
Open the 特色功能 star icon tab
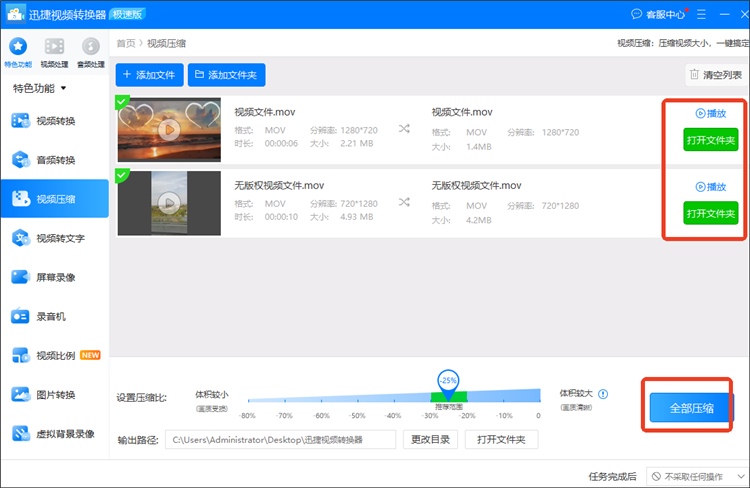[17, 50]
